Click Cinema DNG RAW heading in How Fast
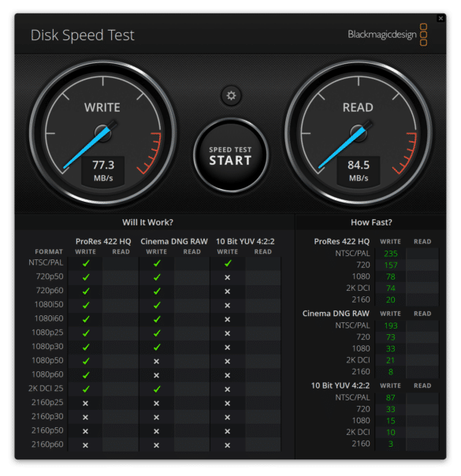Screen dimensions: 461x476 (336, 314)
